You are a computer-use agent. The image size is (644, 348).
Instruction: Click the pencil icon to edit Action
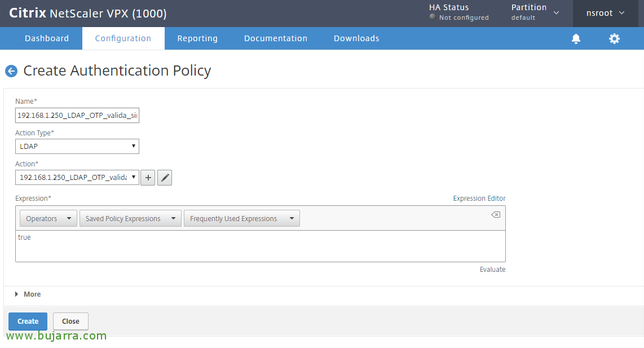coord(165,178)
